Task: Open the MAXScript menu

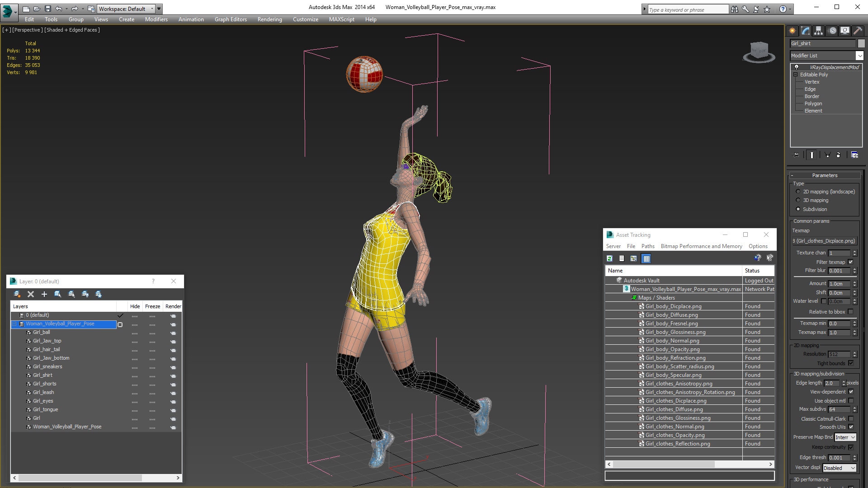Action: (342, 19)
